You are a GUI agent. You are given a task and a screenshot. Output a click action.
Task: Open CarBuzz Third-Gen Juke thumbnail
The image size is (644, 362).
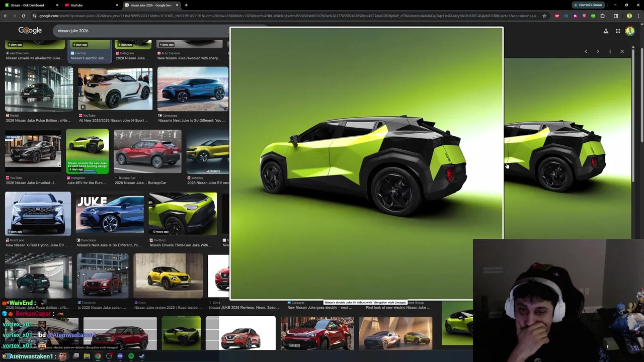[183, 213]
